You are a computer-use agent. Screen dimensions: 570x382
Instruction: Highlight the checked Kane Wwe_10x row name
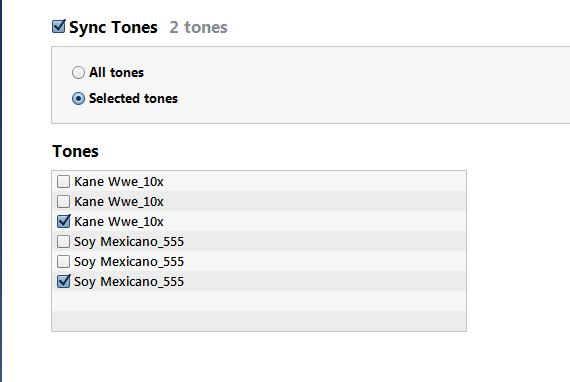[x=119, y=222]
